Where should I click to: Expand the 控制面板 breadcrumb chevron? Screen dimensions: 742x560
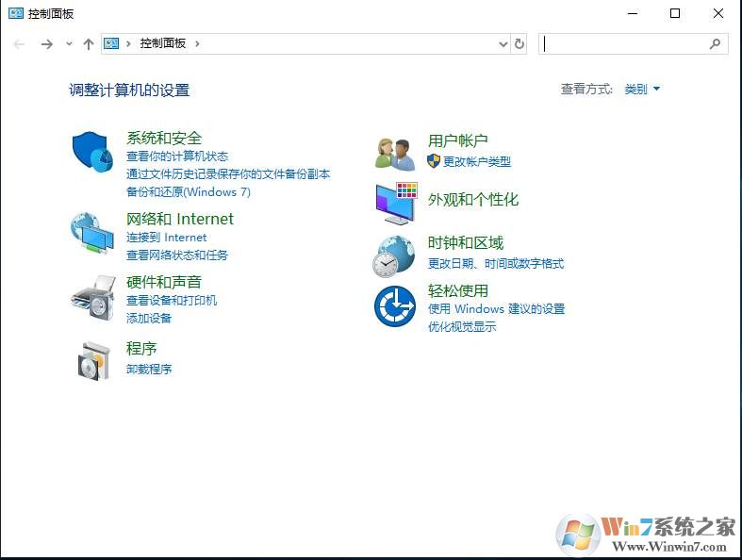(197, 43)
